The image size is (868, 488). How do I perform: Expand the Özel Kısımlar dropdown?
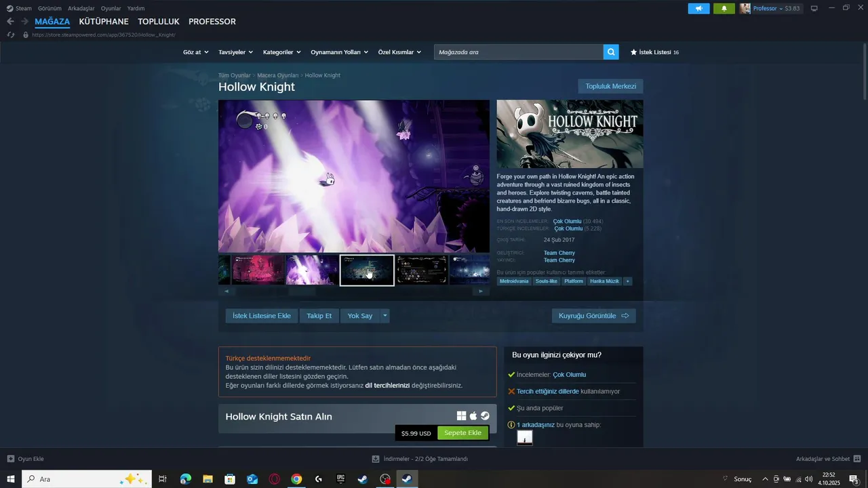pyautogui.click(x=399, y=52)
